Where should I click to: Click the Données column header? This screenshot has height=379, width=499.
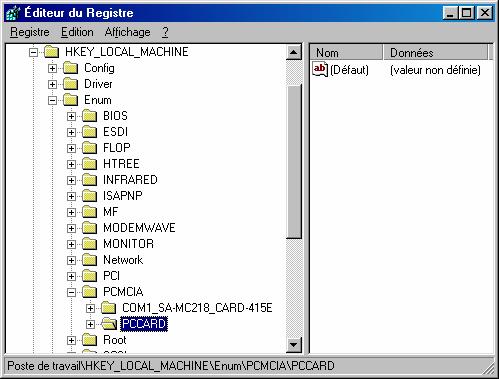[435, 53]
